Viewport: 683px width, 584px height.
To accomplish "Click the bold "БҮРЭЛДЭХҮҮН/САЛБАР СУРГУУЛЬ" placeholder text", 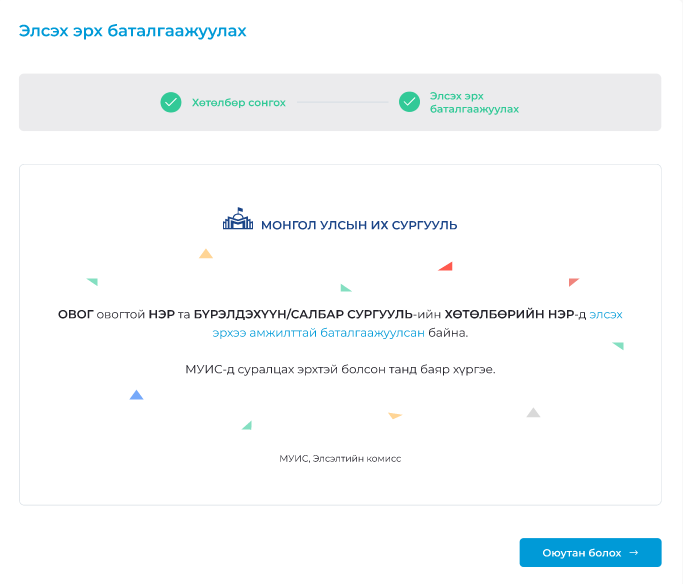I will tap(303, 314).
